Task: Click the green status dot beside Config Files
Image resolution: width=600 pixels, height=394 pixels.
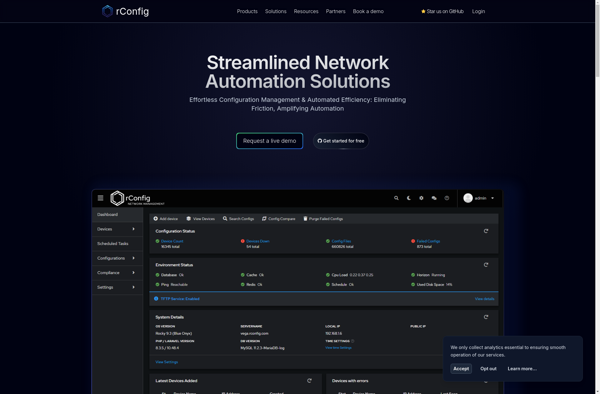Action: (x=328, y=241)
